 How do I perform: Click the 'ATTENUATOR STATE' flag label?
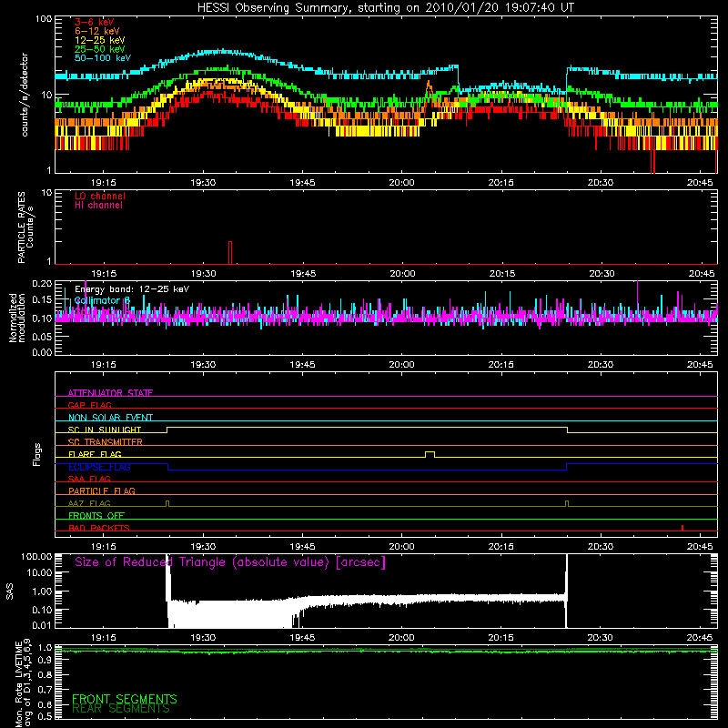click(x=110, y=393)
